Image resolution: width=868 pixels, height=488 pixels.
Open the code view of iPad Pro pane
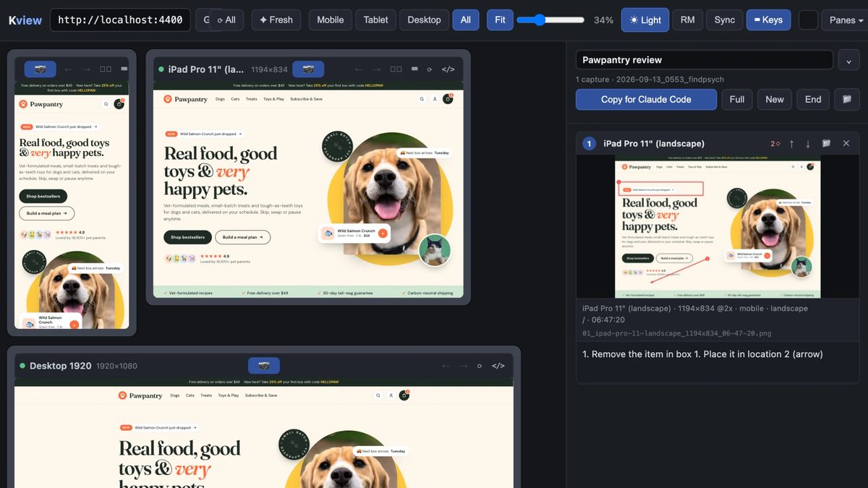tap(448, 69)
